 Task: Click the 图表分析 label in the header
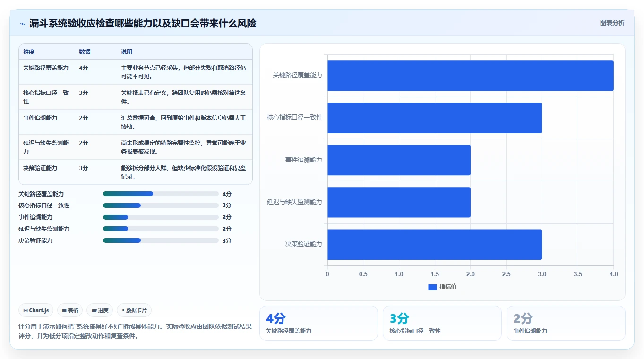point(612,23)
